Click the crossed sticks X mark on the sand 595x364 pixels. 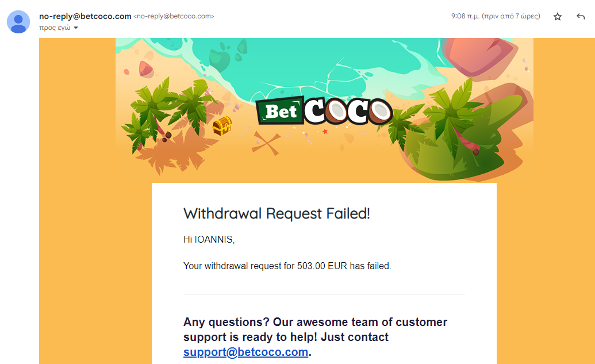266,142
